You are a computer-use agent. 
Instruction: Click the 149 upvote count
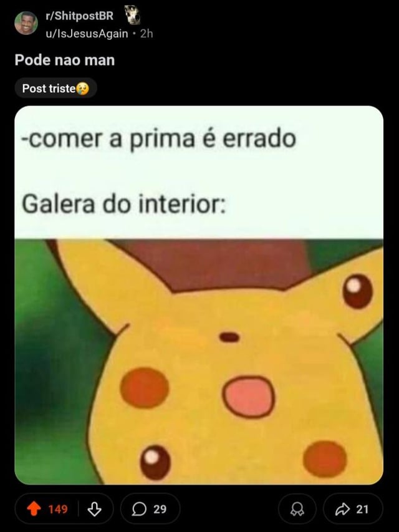click(58, 510)
